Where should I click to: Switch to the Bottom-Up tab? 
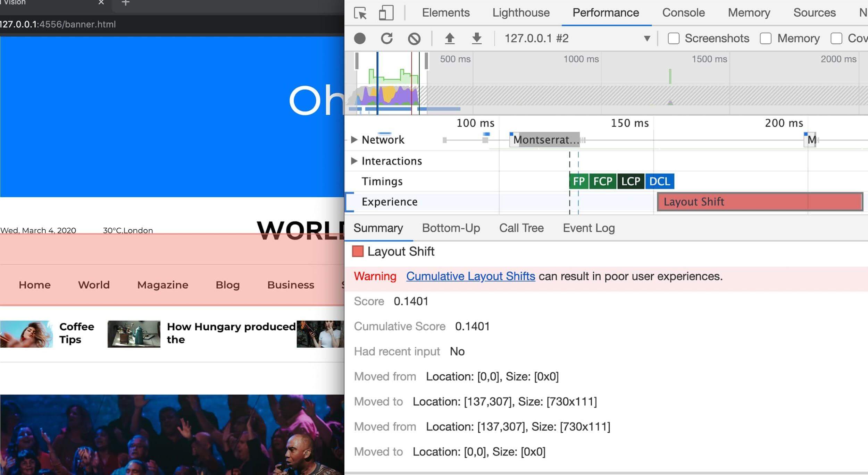451,228
